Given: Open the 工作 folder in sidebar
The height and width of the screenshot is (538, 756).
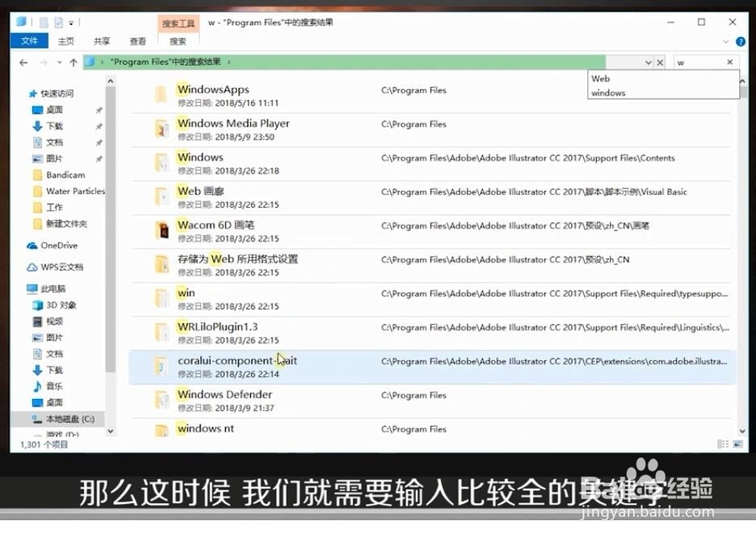Looking at the screenshot, I should click(x=54, y=208).
